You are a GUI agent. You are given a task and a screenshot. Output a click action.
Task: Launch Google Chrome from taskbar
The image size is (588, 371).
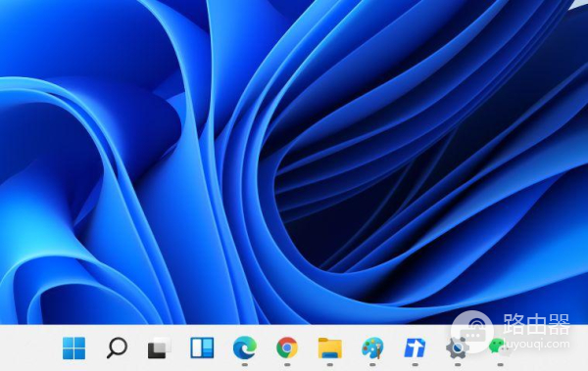[x=287, y=348]
